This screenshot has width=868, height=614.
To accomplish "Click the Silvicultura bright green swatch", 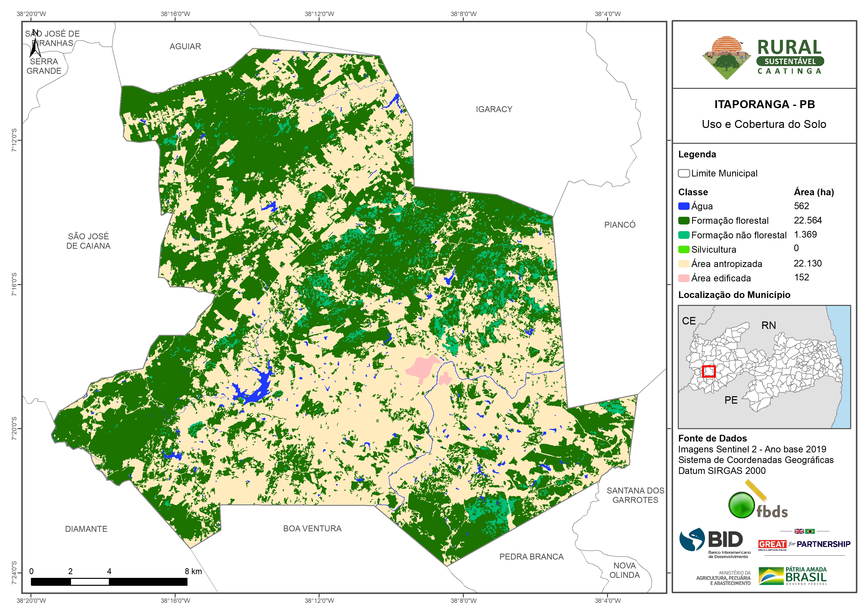I will [x=683, y=249].
